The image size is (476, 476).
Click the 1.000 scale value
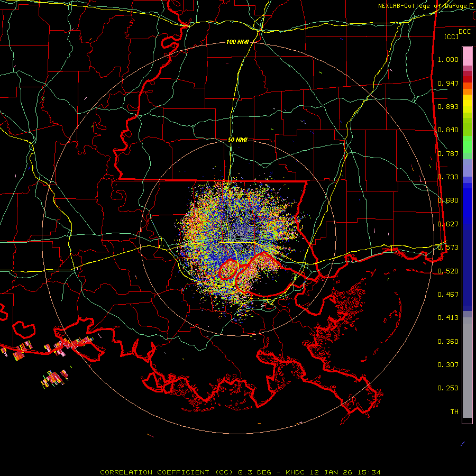(x=448, y=59)
